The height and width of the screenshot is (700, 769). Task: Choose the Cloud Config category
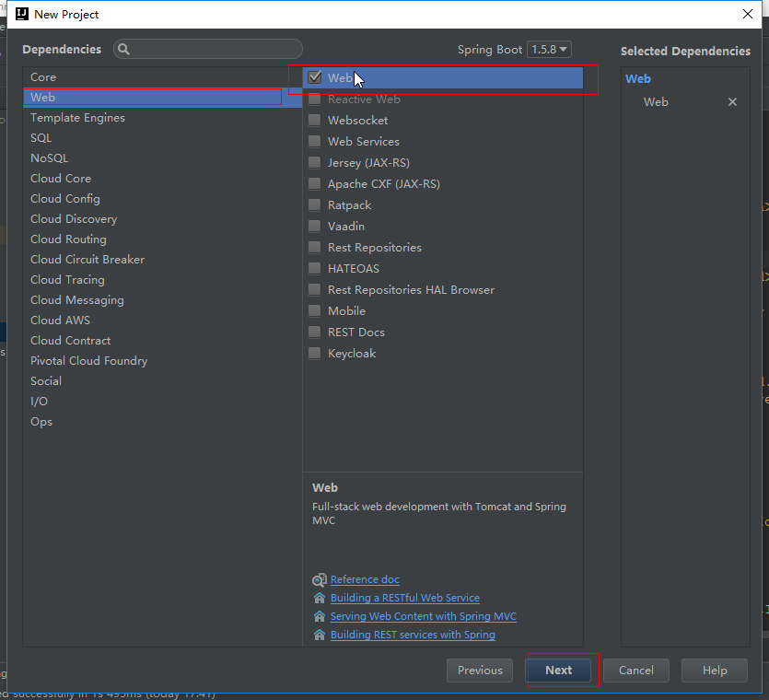tap(162, 199)
